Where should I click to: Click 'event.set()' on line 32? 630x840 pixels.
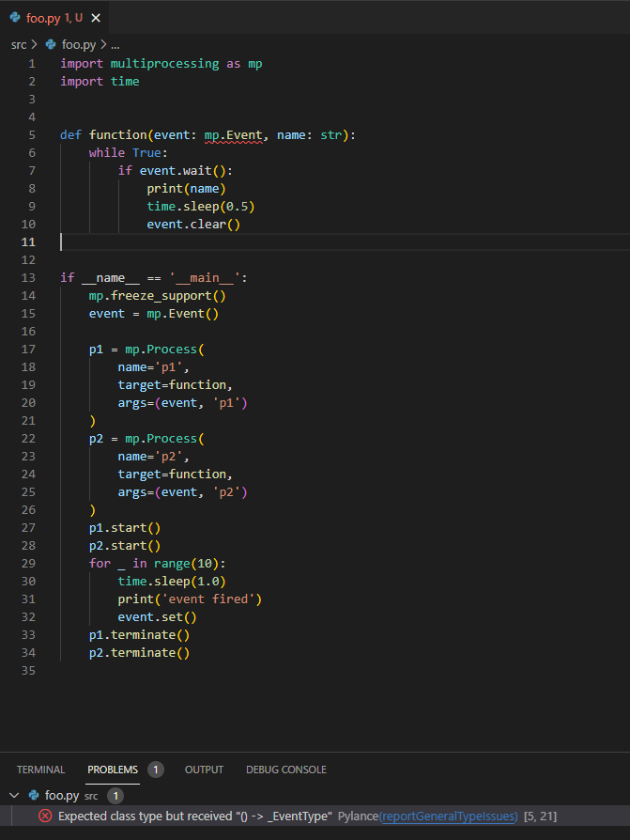(158, 617)
